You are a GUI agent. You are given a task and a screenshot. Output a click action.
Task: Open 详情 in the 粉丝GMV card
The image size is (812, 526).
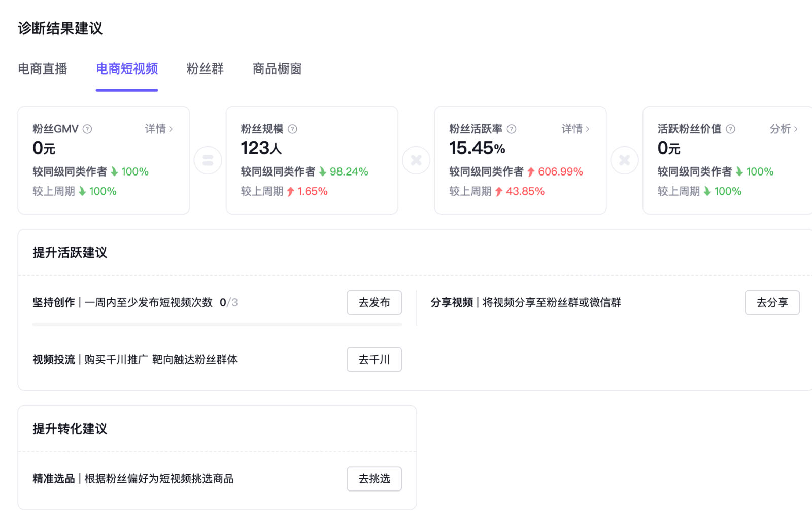coord(158,129)
